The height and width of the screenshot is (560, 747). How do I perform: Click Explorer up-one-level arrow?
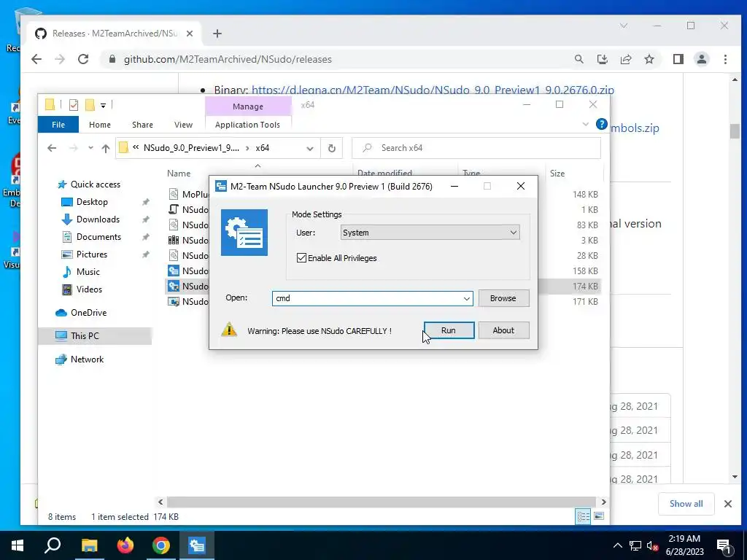[106, 148]
